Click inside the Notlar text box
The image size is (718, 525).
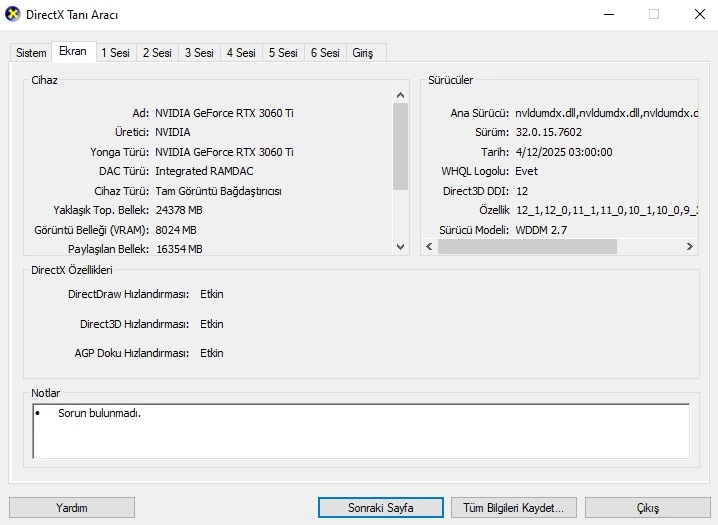click(x=361, y=431)
